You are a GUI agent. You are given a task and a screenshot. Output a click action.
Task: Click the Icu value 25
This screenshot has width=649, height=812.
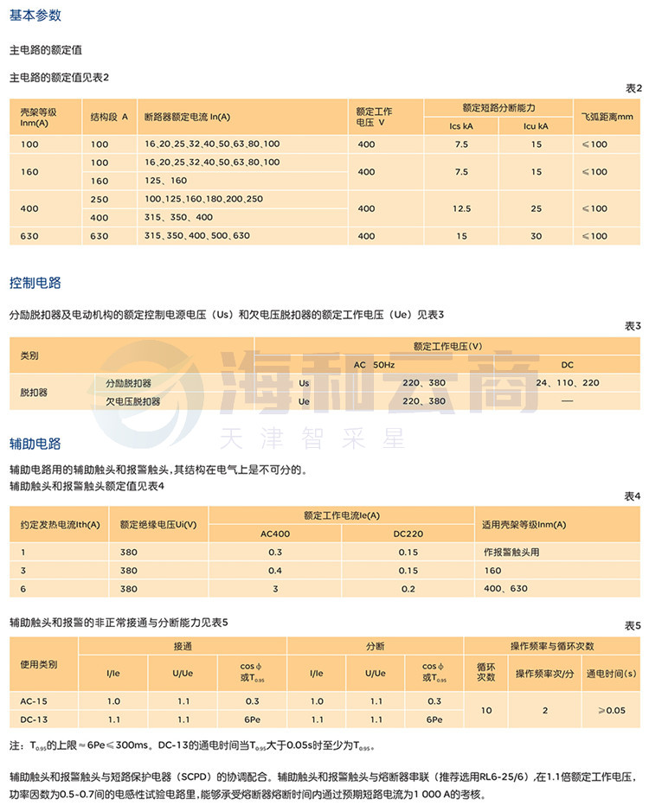536,208
